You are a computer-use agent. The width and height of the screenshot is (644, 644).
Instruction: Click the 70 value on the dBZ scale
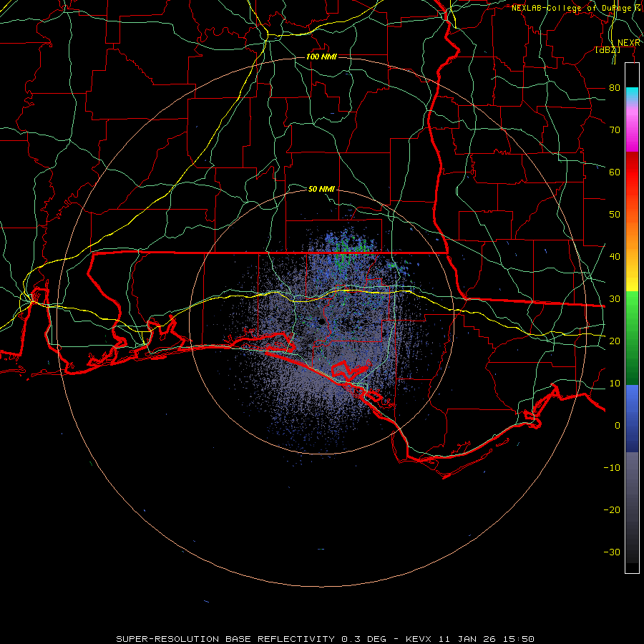pyautogui.click(x=615, y=130)
